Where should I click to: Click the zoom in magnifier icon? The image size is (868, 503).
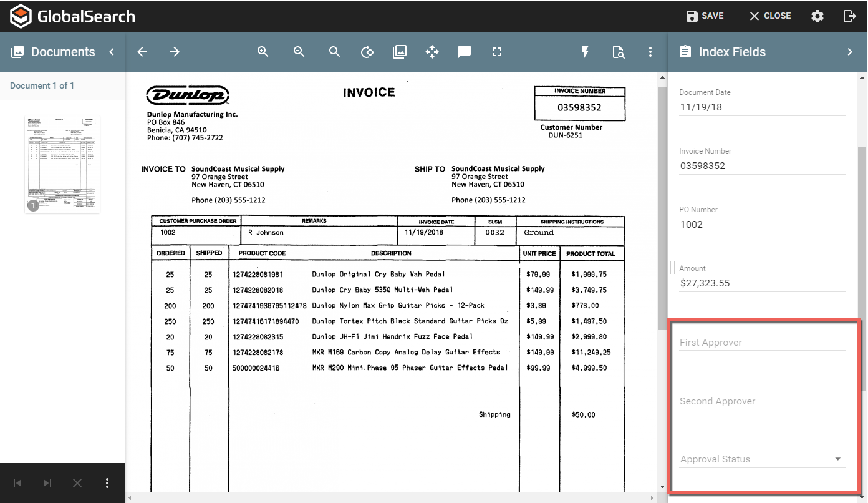[x=263, y=52]
